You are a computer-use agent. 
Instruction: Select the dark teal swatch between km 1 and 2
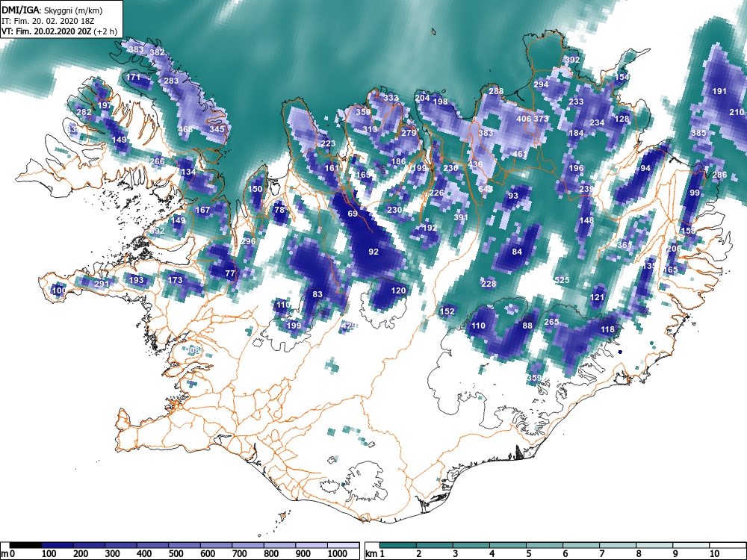(398, 545)
